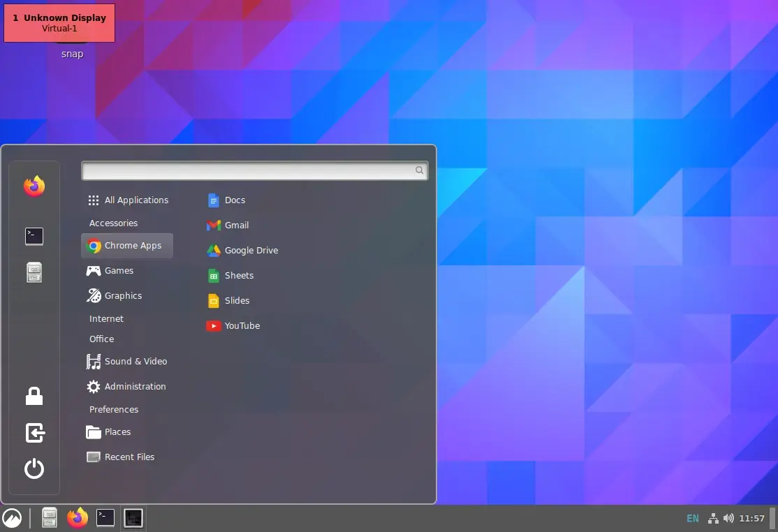Viewport: 778px width, 532px height.
Task: Launch Firefox from the bottom panel
Action: click(78, 518)
